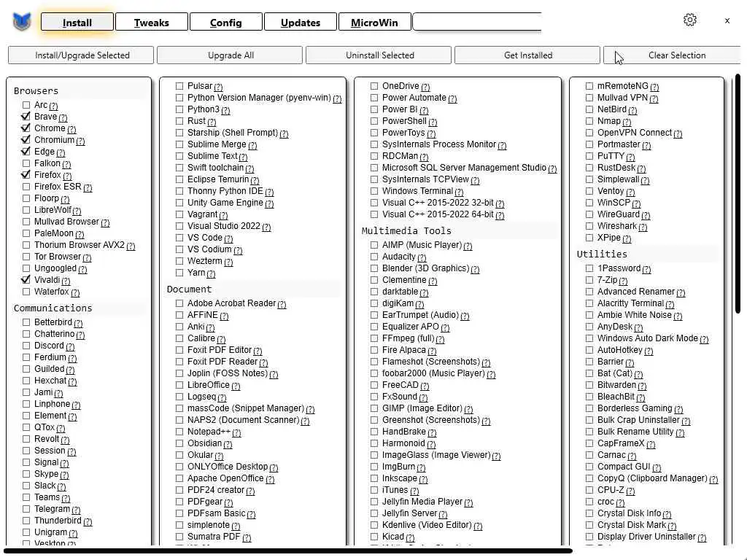This screenshot has height=560, width=747.
Task: Open the help (?) link next to Tor Browser
Action: (88, 257)
